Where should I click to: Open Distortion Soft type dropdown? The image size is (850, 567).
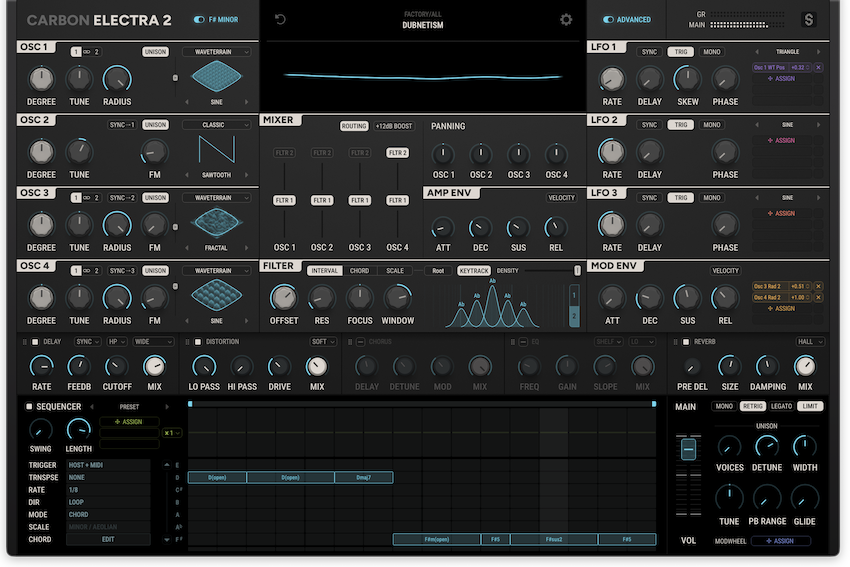tap(323, 342)
